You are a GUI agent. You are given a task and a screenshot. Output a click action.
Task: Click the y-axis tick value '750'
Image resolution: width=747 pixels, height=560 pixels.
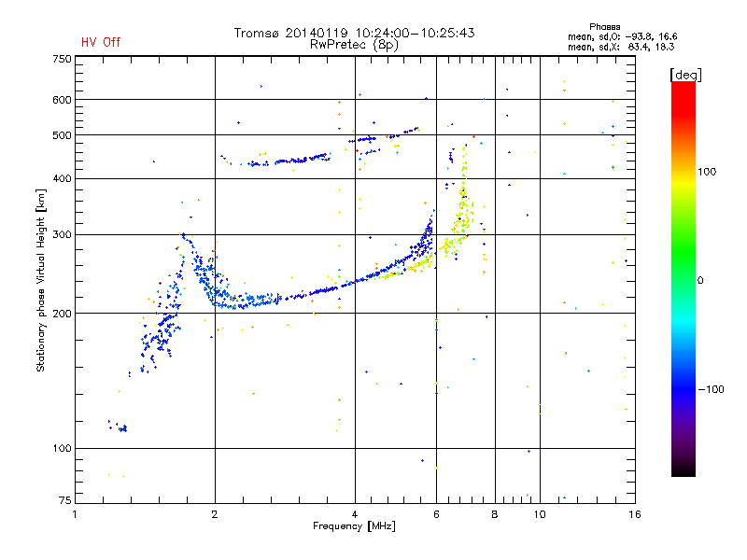(x=62, y=59)
